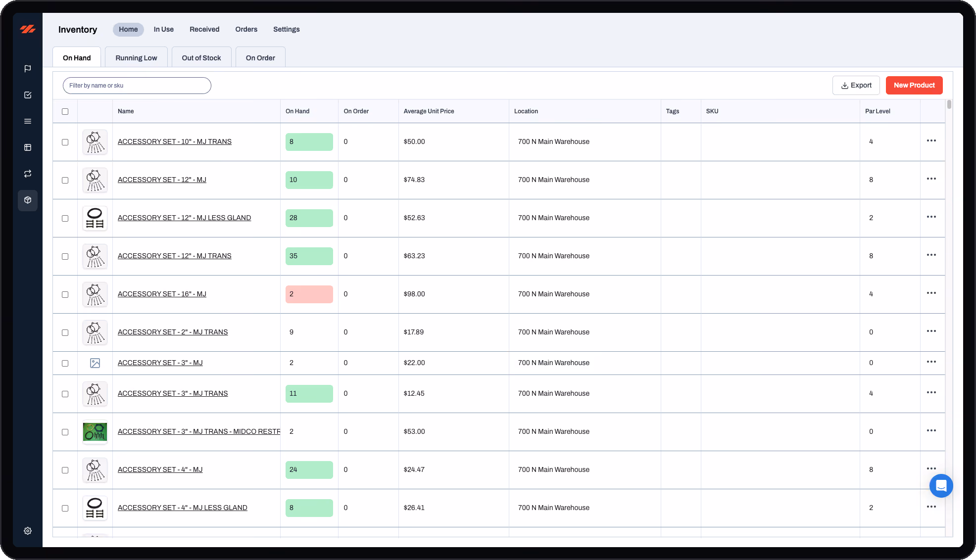Open the Settings nav item
The height and width of the screenshot is (560, 976).
(287, 30)
